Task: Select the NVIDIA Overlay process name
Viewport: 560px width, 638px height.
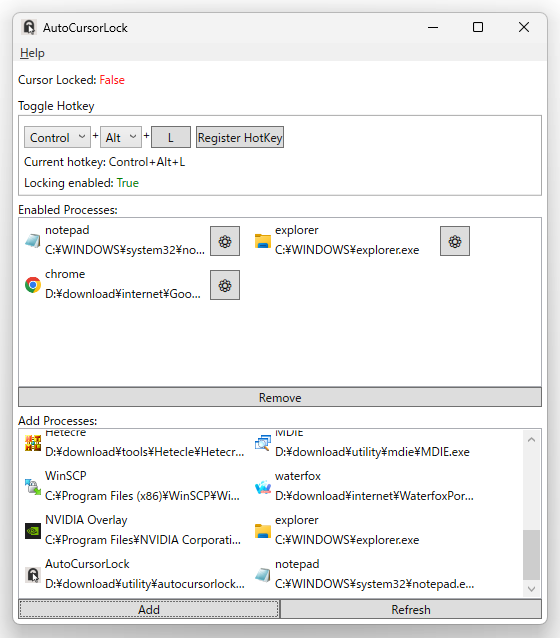Action: [x=86, y=520]
